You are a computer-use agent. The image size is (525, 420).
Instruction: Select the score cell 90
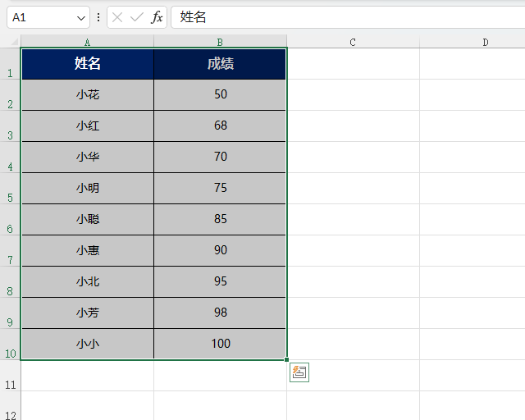coord(220,250)
